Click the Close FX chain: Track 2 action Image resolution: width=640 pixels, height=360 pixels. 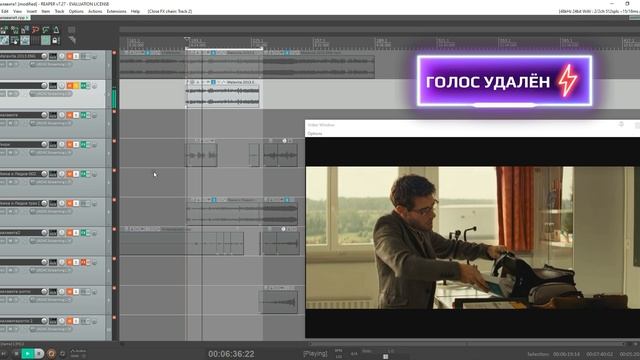170,11
